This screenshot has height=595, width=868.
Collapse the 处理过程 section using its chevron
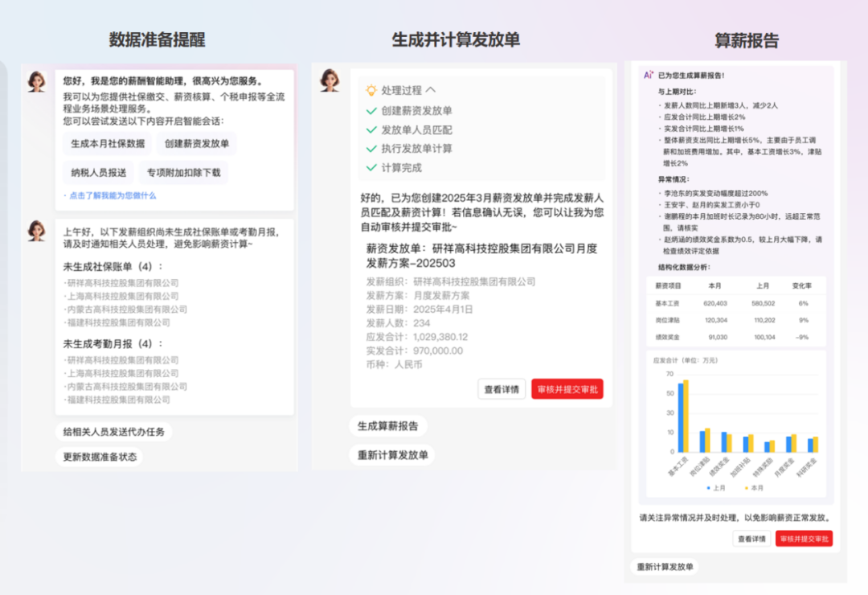pyautogui.click(x=431, y=91)
